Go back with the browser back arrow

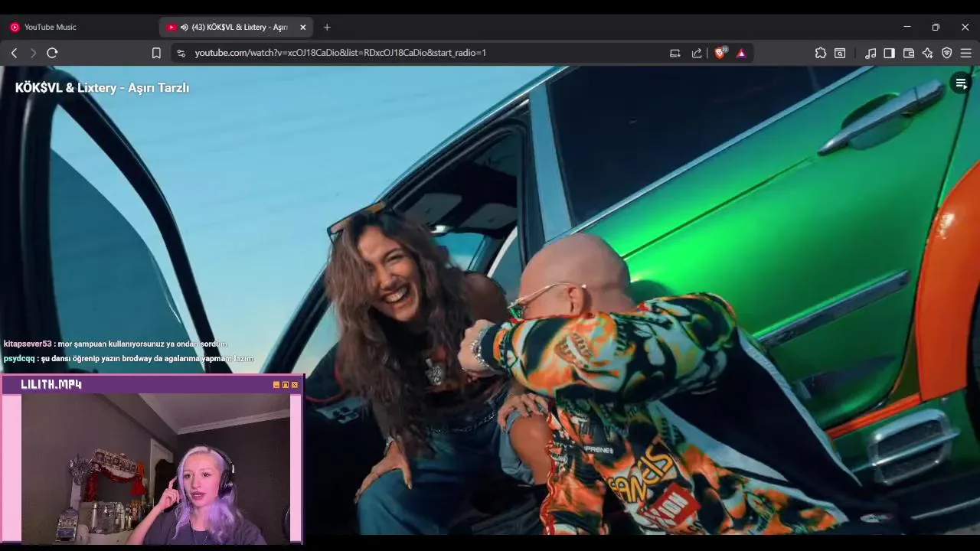(x=14, y=53)
